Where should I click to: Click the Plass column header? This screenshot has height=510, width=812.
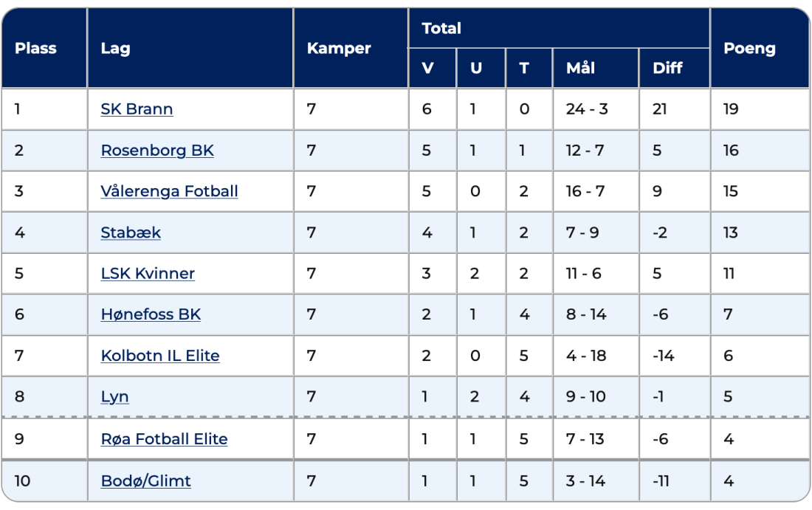coord(35,49)
